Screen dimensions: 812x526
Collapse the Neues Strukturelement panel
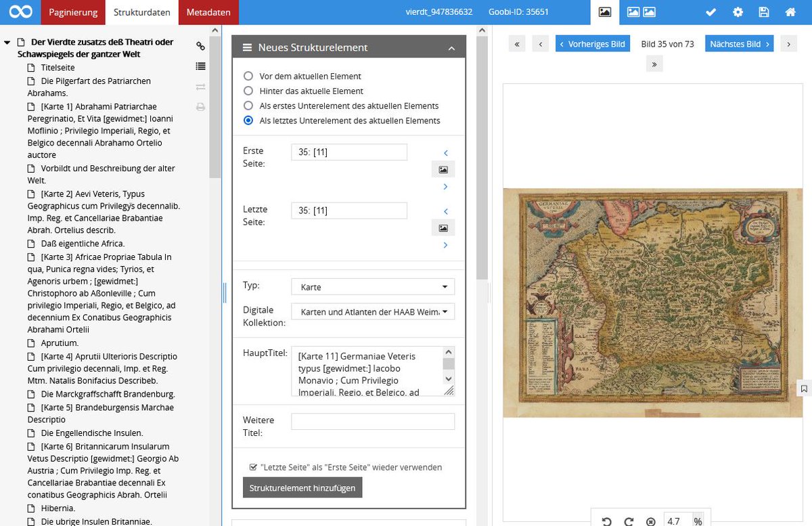[451, 48]
